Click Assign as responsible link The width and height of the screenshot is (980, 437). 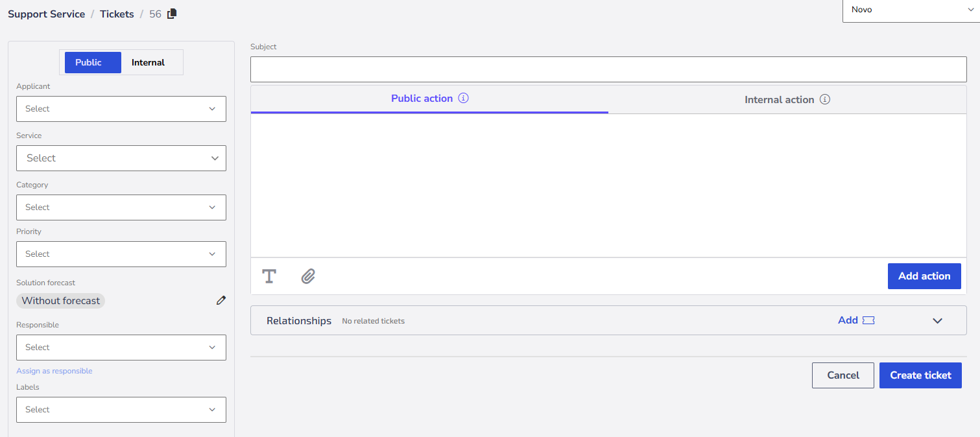click(54, 371)
